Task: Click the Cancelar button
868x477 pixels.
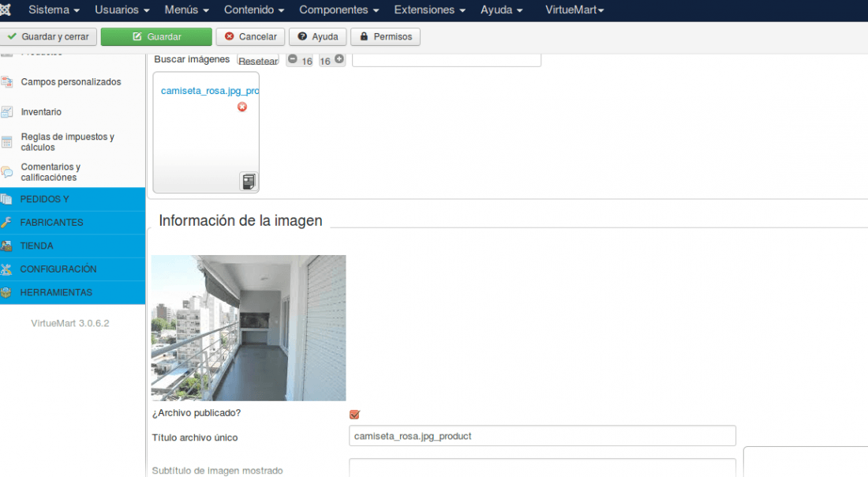Action: 250,36
